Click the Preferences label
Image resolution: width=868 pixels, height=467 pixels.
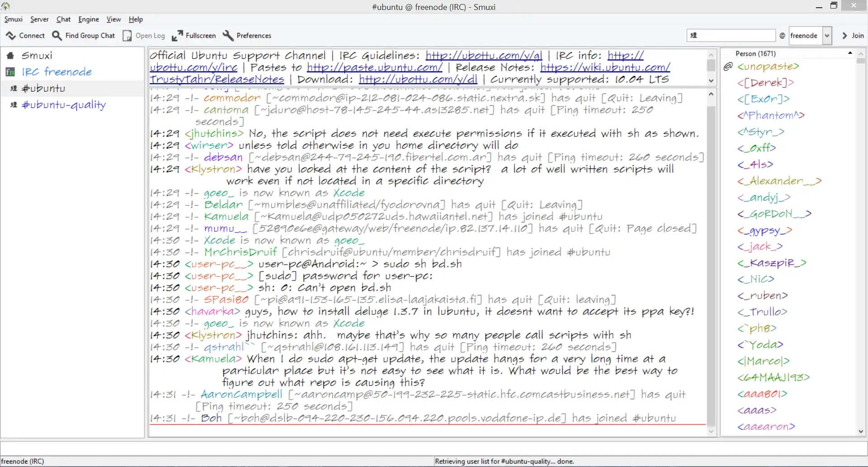coord(254,36)
